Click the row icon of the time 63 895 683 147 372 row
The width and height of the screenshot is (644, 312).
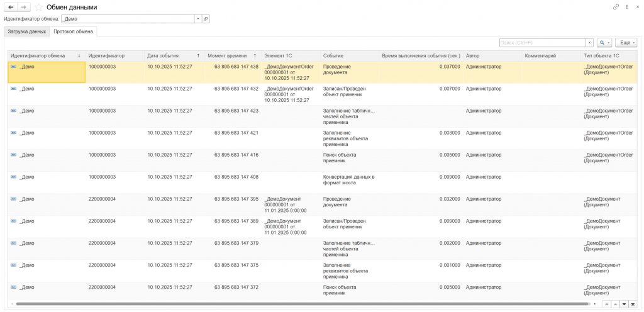[14, 287]
